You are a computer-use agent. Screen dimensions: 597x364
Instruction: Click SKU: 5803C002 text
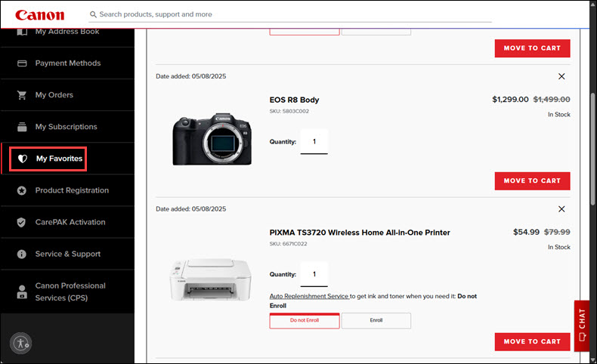289,112
